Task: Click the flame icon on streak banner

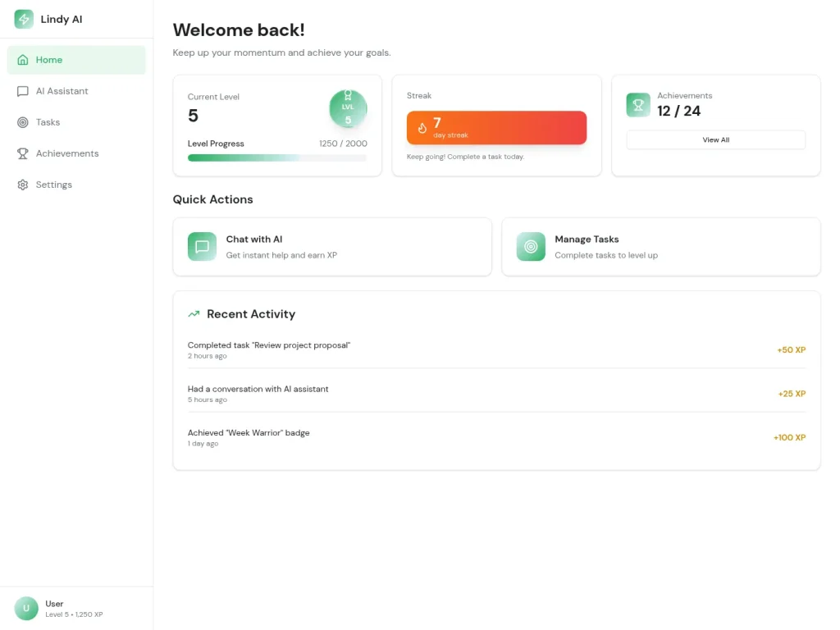Action: (x=422, y=128)
